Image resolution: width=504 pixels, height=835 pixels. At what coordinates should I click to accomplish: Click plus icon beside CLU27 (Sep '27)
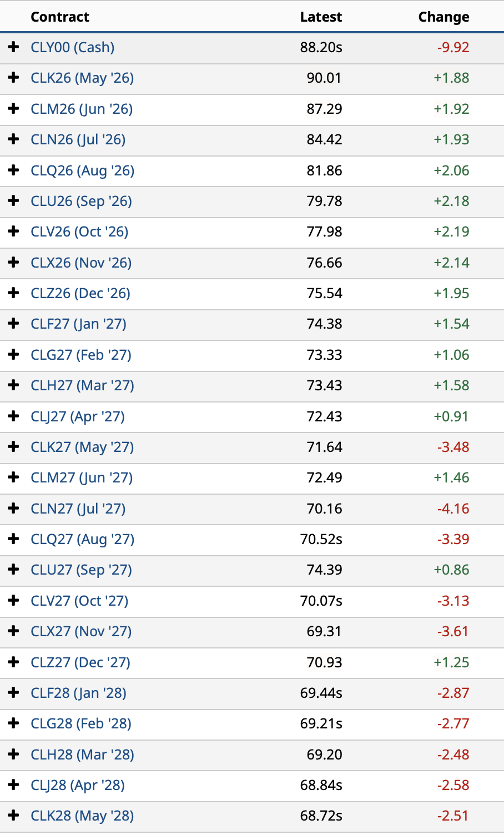pos(14,570)
